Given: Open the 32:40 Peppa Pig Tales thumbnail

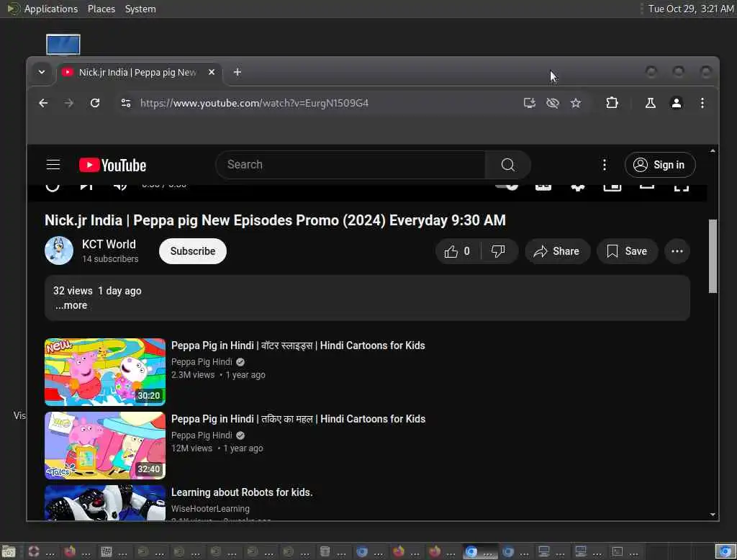Looking at the screenshot, I should pos(105,446).
